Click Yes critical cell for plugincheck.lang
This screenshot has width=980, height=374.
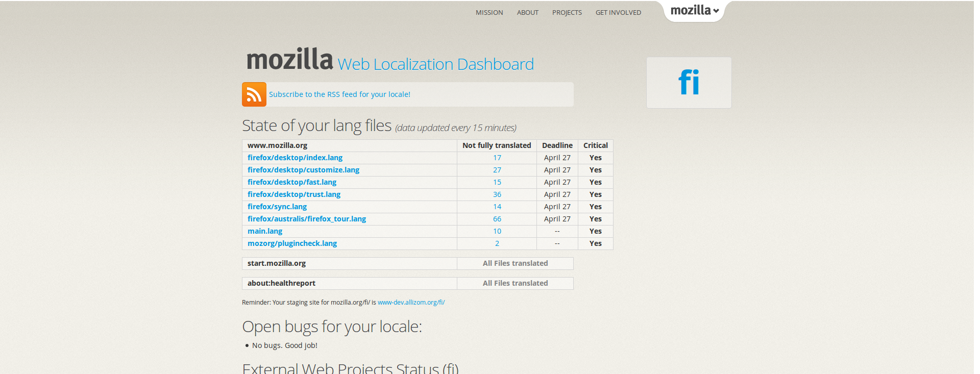596,243
